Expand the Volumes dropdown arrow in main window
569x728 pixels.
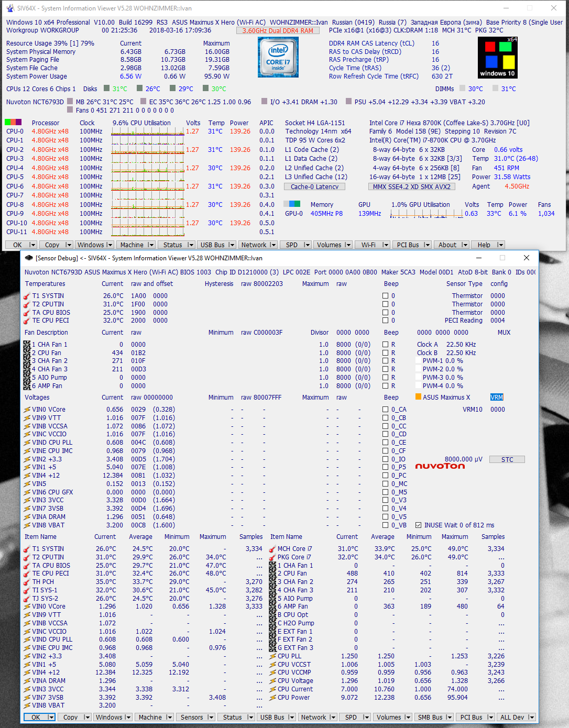pos(348,245)
